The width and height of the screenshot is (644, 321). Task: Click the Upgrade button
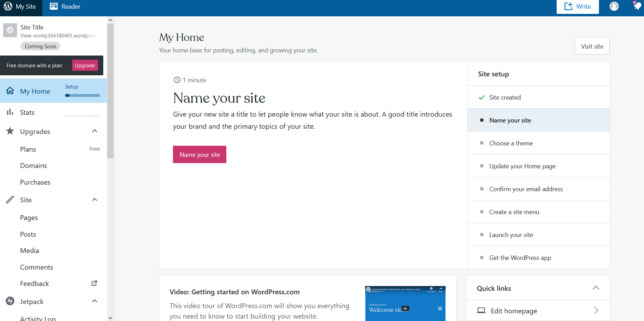click(x=85, y=65)
